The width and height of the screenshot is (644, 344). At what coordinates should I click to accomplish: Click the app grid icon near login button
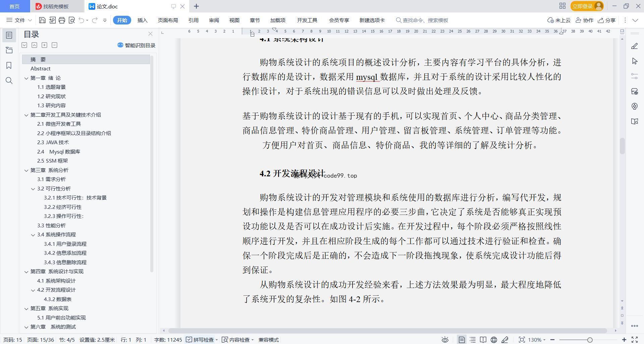point(562,6)
